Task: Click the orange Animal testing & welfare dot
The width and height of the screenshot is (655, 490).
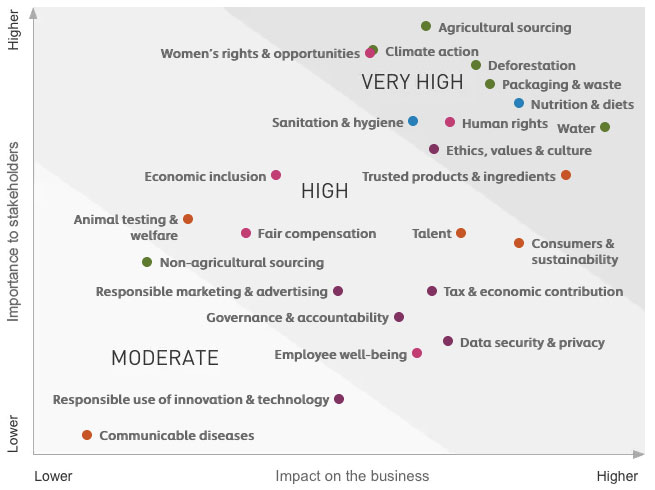Action: coord(188,219)
